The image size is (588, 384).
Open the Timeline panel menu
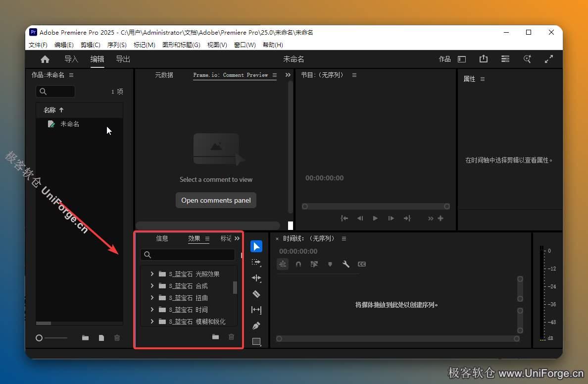(x=344, y=239)
